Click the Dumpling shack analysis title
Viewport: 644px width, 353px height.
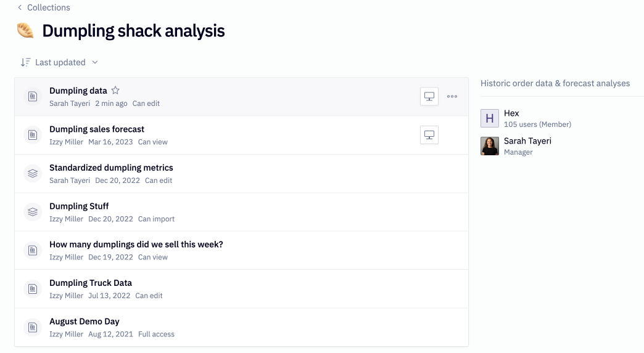(133, 31)
